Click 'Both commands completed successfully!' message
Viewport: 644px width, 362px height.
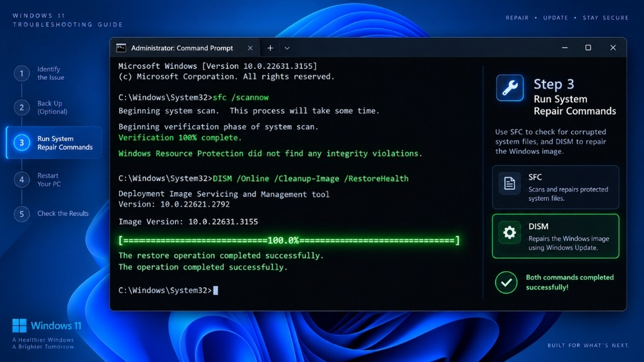tap(570, 282)
